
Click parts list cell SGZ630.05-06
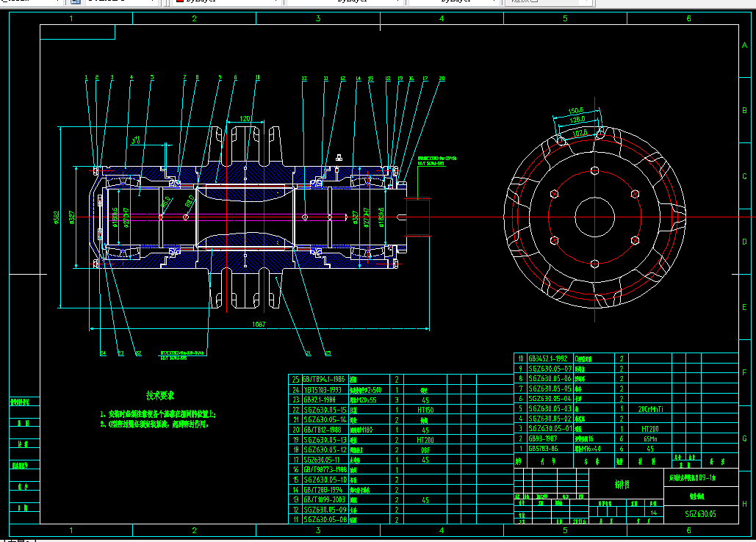[x=550, y=379]
